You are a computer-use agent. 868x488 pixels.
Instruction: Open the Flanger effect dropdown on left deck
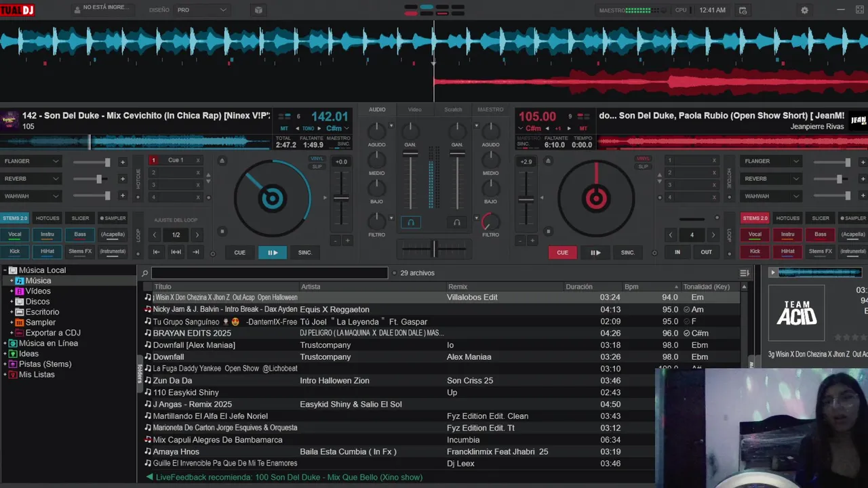pos(31,161)
